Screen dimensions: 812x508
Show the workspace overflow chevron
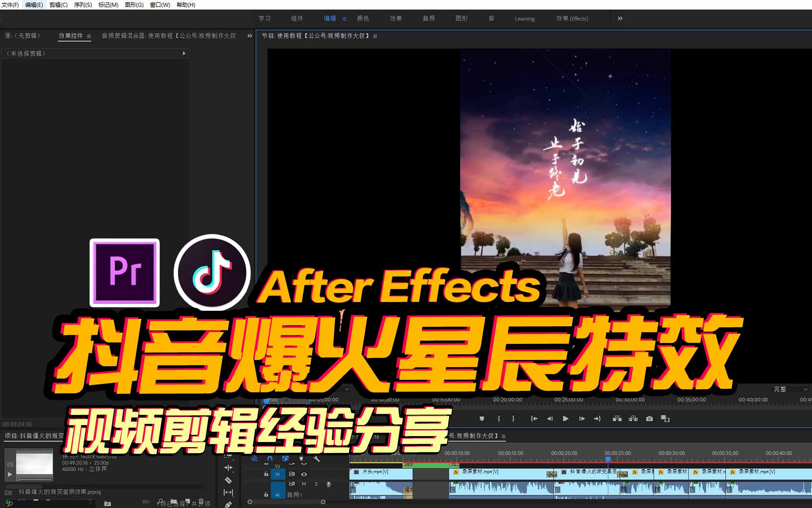pos(620,19)
